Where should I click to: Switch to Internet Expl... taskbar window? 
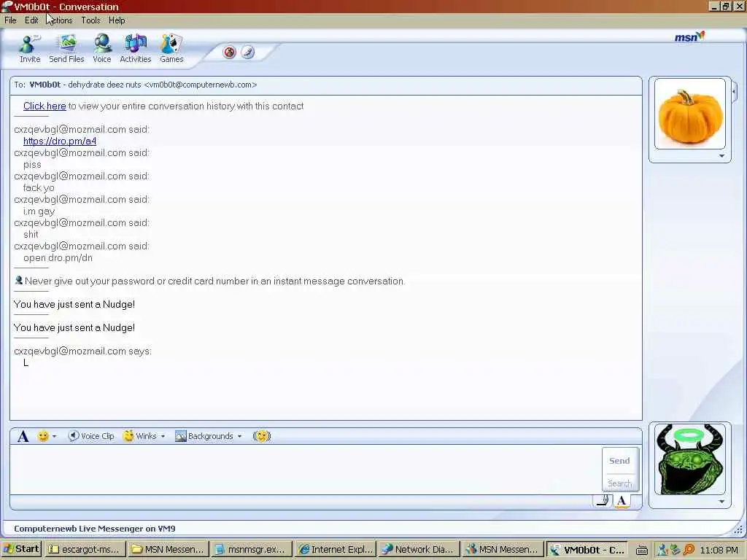336,550
